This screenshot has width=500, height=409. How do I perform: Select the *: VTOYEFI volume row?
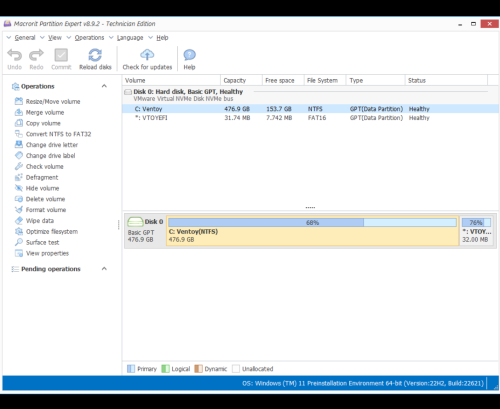click(x=311, y=118)
